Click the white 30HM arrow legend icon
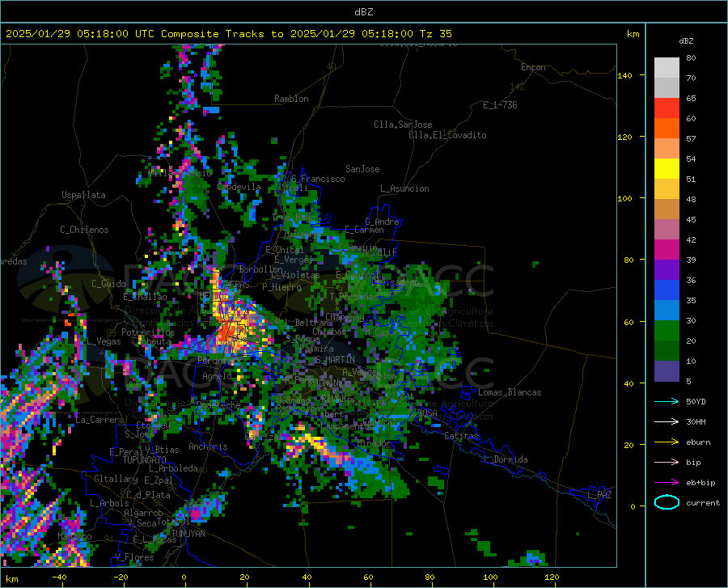Screen dimensions: 728x588 pos(667,421)
